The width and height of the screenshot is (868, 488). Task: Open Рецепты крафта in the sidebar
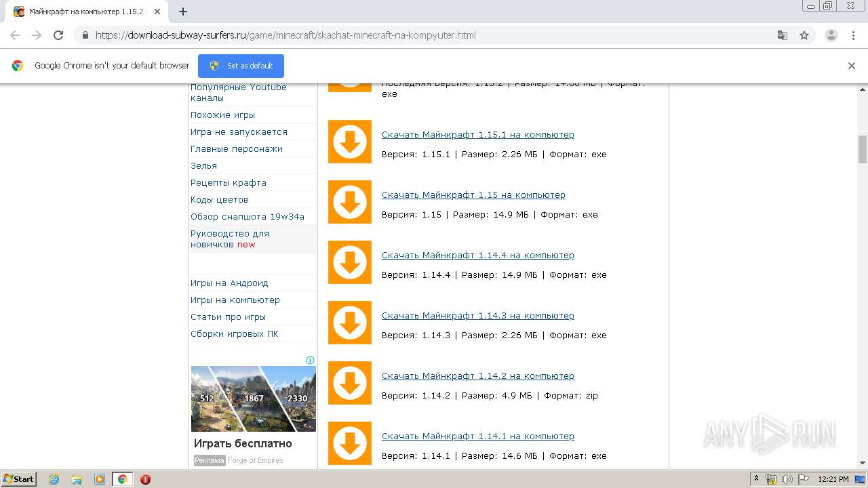click(229, 182)
